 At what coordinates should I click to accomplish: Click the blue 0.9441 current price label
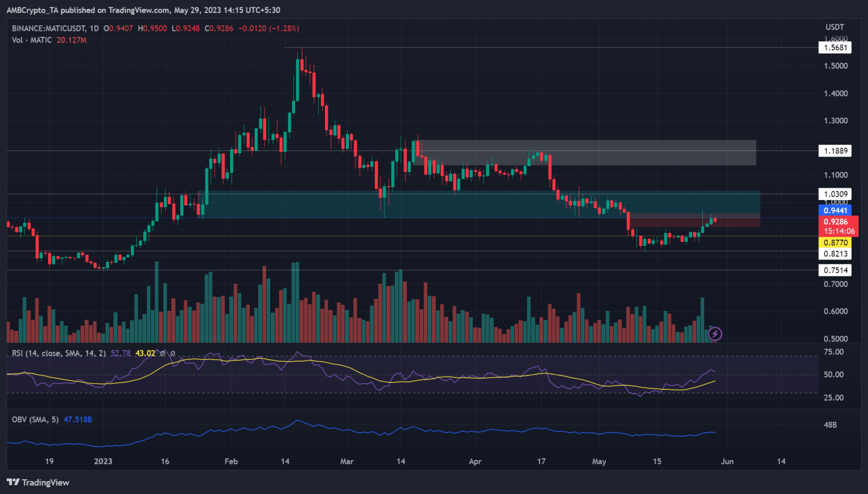[834, 210]
